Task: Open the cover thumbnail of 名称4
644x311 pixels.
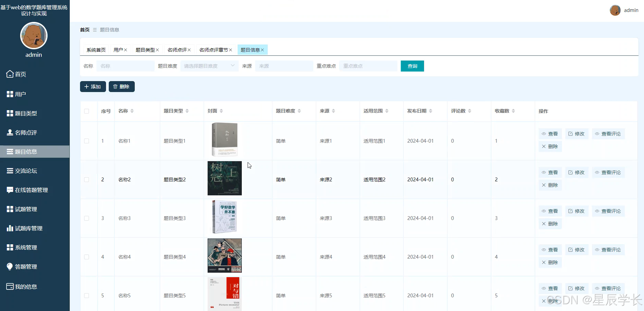Action: coord(225,256)
